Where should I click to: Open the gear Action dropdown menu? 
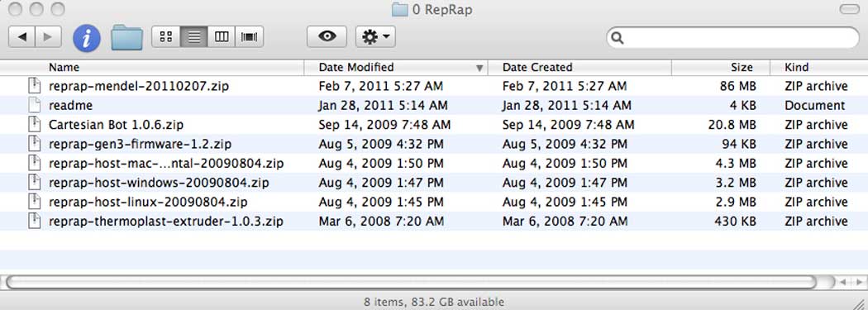[x=375, y=37]
